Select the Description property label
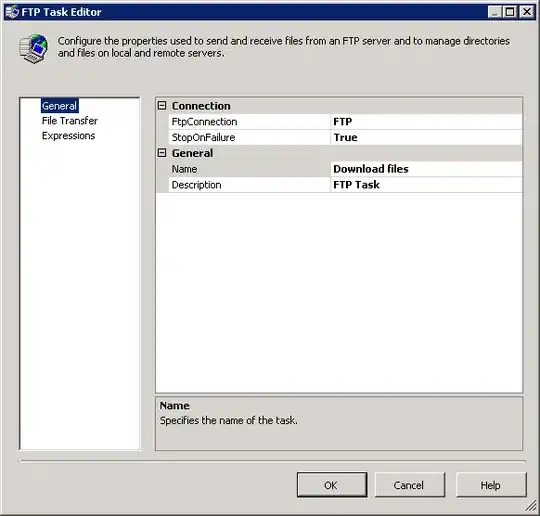The height and width of the screenshot is (516, 540). click(249, 185)
